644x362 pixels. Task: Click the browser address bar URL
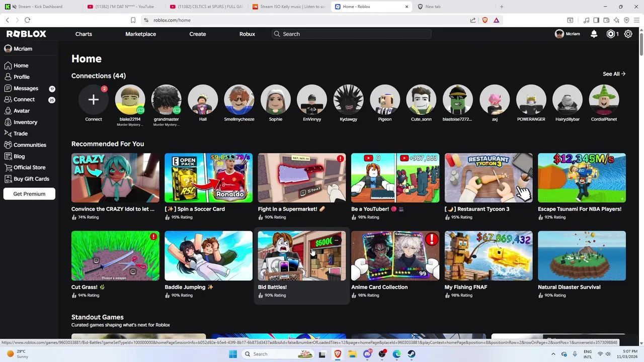point(172,20)
